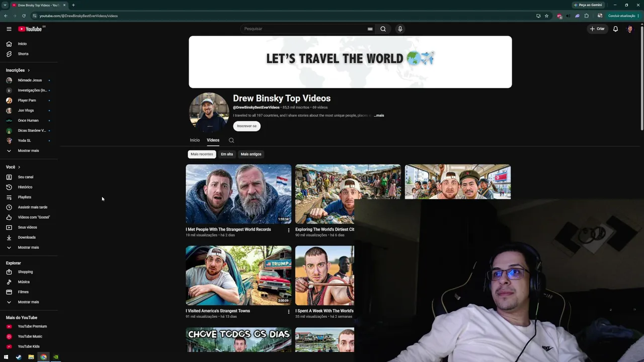Open the Windows Start button
Viewport: 644px width, 362px height.
(6, 357)
